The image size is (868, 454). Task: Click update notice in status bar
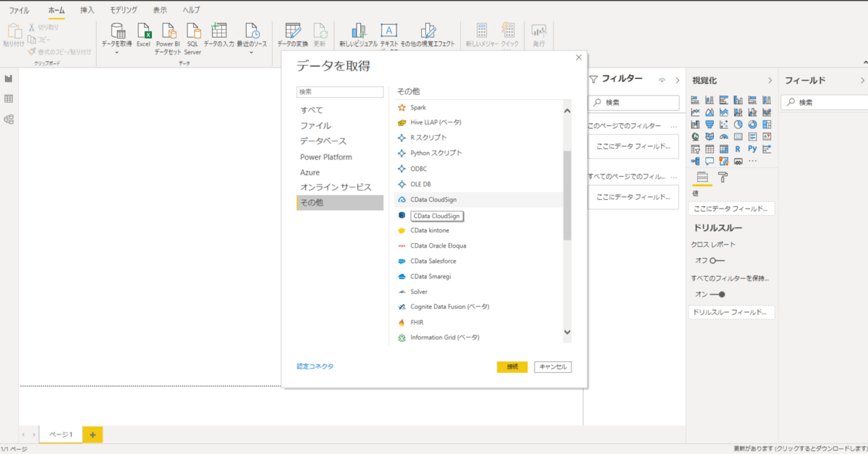tap(800, 450)
